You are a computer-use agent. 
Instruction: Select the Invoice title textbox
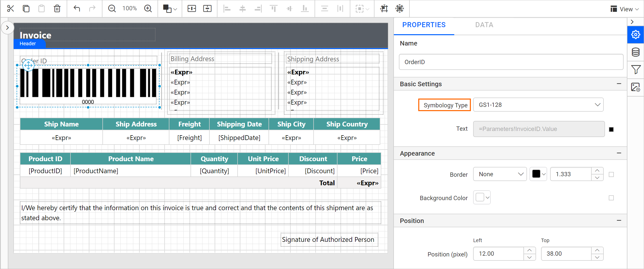click(87, 35)
